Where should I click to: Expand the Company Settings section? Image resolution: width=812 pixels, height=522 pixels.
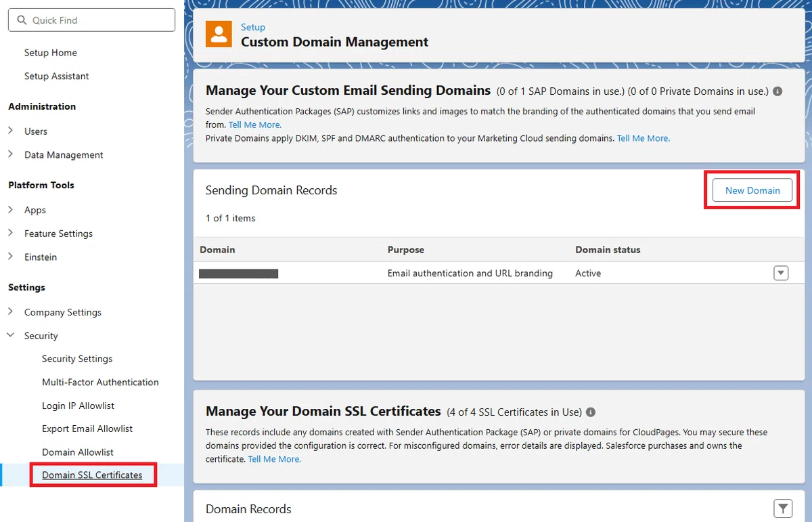click(x=10, y=312)
